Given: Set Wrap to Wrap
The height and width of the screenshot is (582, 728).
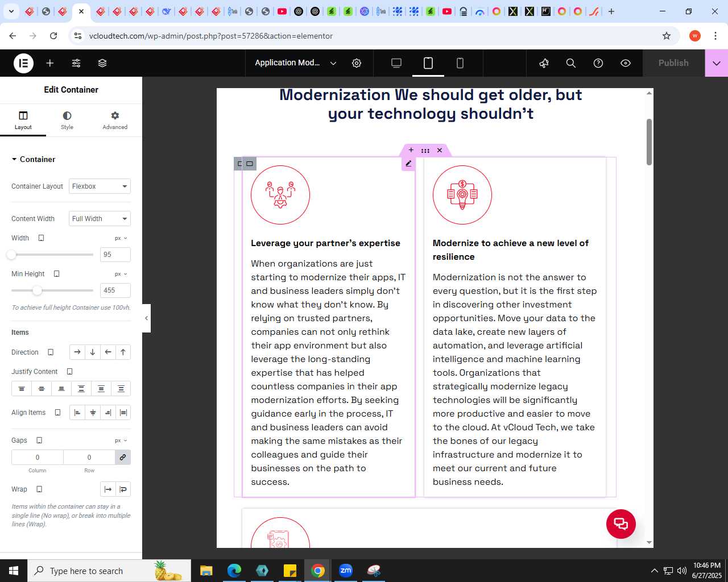Looking at the screenshot, I should coord(123,489).
